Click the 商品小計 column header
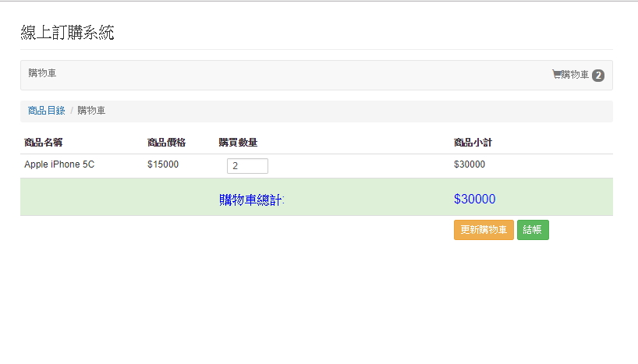This screenshot has width=638, height=364. click(473, 143)
